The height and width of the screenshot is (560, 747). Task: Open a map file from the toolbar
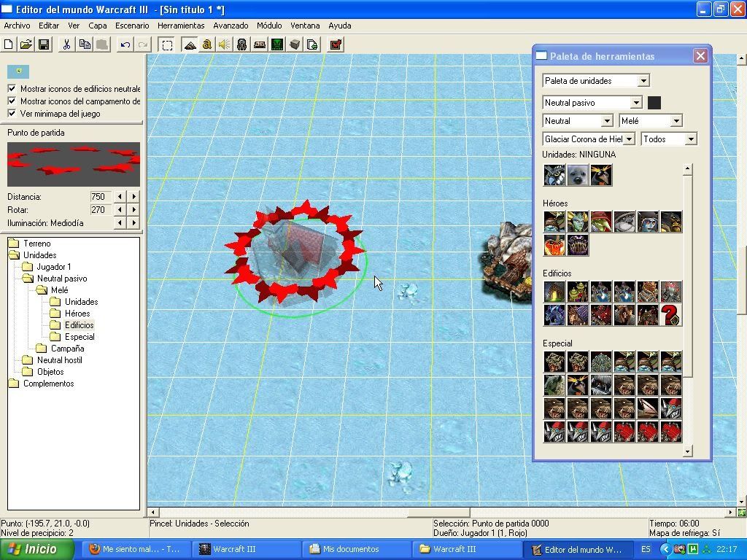click(x=26, y=44)
